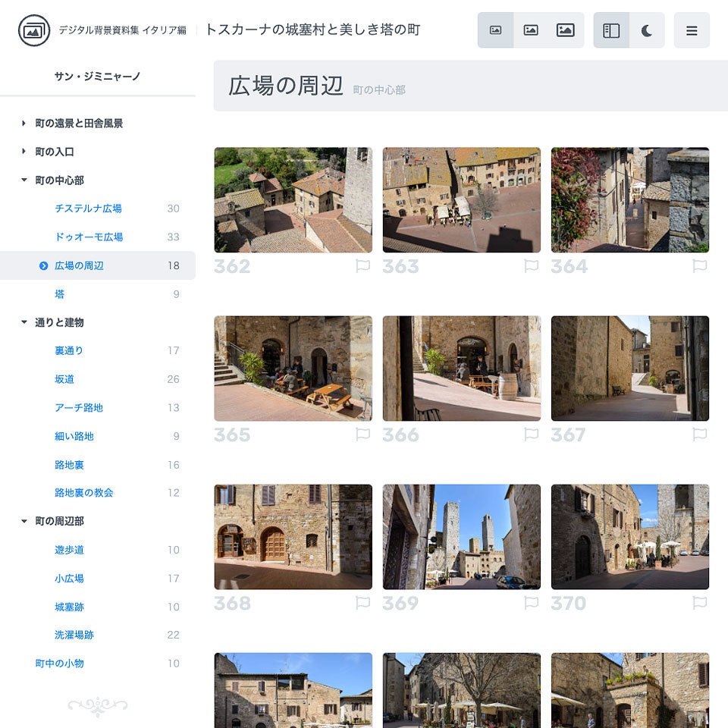The height and width of the screenshot is (728, 728).
Task: Open 路地裏 category
Action: point(69,465)
